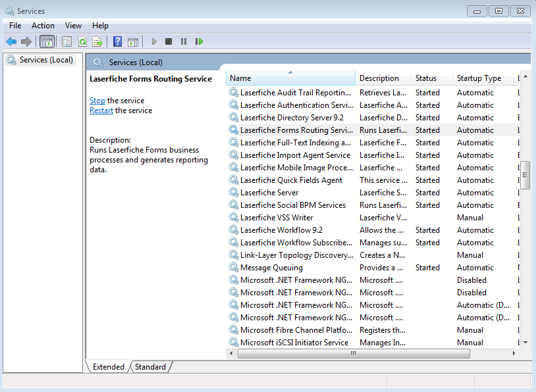Open the Action menu
This screenshot has height=392, width=536.
pos(43,26)
